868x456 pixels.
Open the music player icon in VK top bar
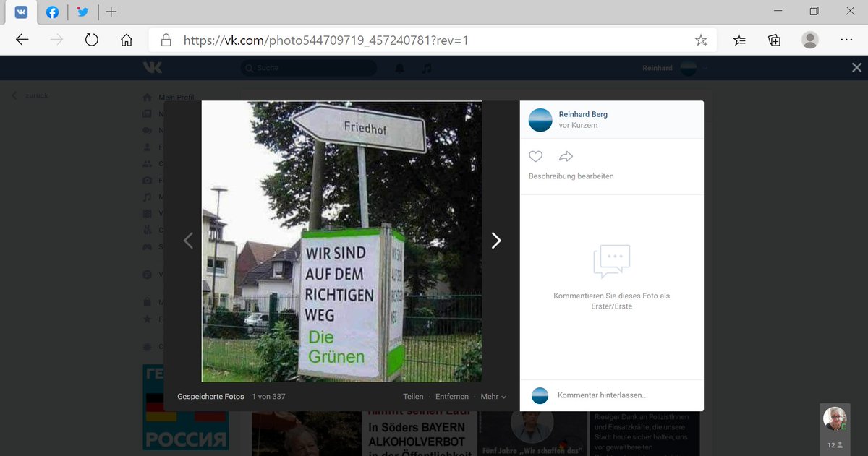(426, 67)
